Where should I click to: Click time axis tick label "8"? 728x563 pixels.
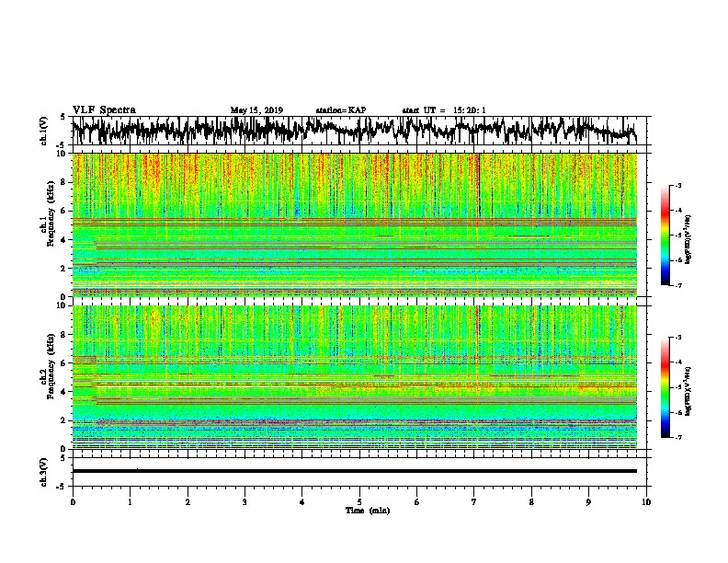point(531,502)
